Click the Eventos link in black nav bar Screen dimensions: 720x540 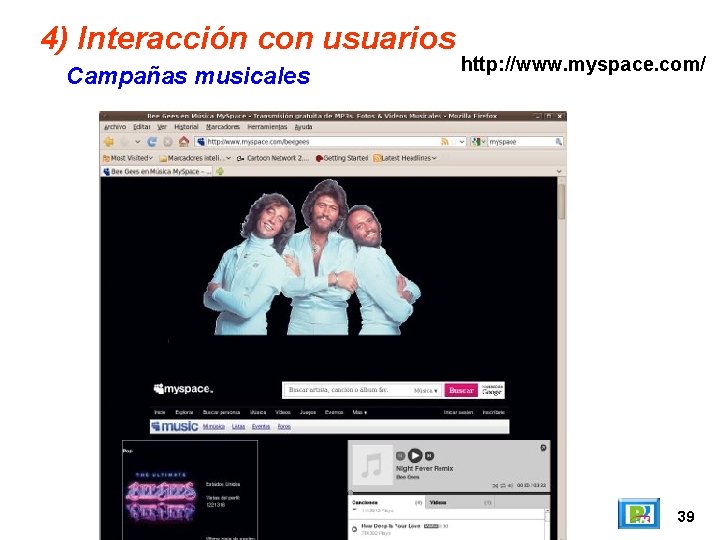pos(334,412)
